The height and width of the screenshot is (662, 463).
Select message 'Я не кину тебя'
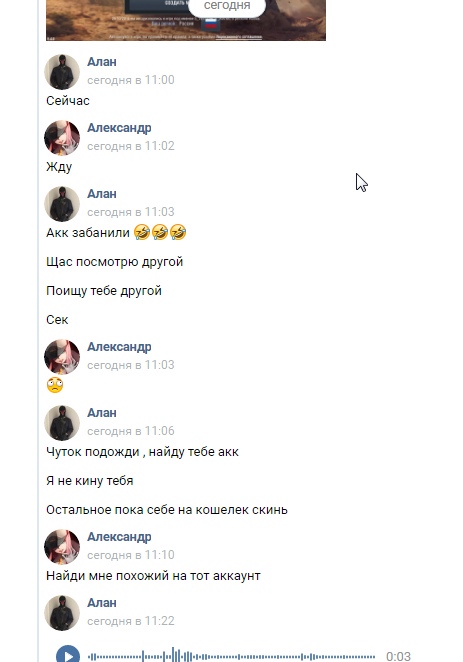tap(89, 481)
